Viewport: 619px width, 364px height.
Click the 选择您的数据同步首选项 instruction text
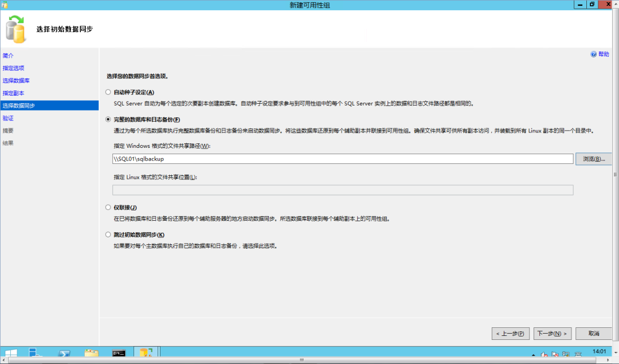click(138, 76)
